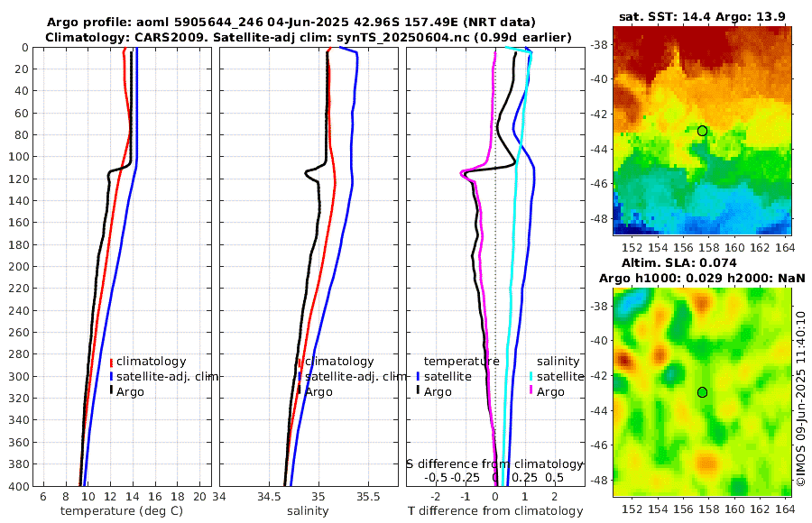Viewport: 812px width, 523px height.
Task: Click the depth axis tick label '200'
Action: [20, 267]
